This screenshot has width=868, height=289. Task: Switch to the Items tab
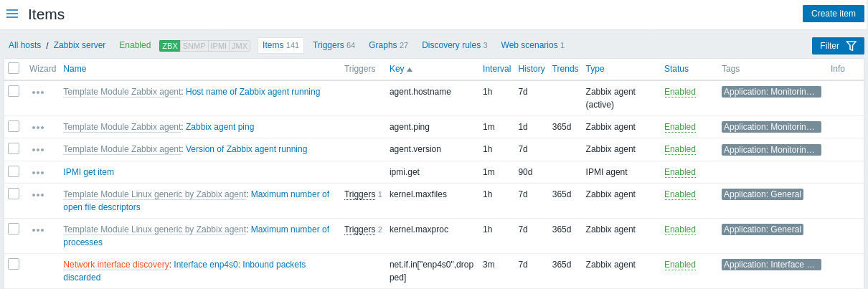(x=280, y=45)
